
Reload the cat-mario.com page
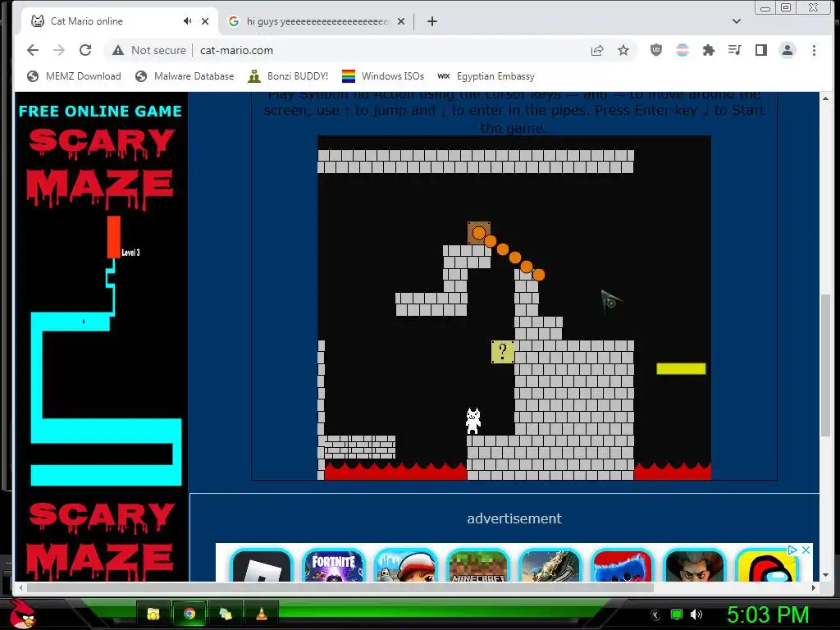tap(85, 50)
